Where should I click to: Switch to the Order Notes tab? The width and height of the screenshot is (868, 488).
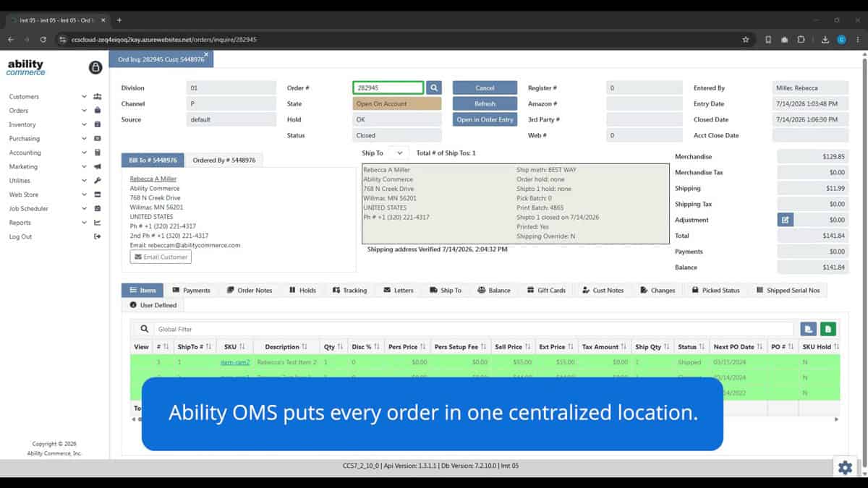[x=250, y=290]
